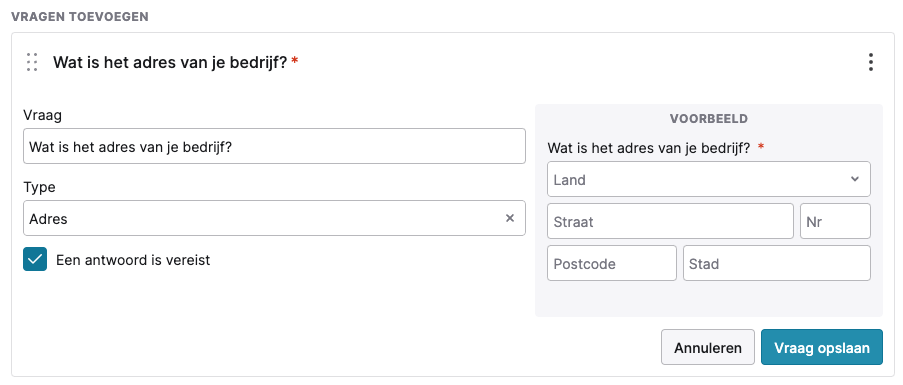
Task: Click into the Postcode field
Action: pyautogui.click(x=612, y=264)
